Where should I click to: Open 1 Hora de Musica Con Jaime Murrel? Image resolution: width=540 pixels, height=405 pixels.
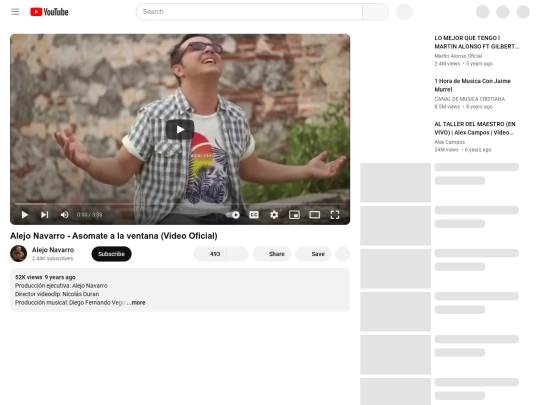(x=472, y=85)
